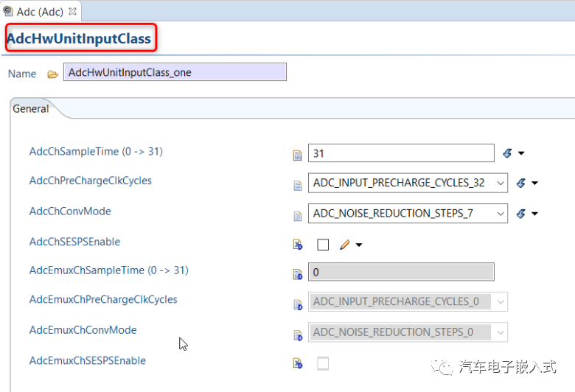
Task: Switch to the General tab
Action: pos(31,109)
